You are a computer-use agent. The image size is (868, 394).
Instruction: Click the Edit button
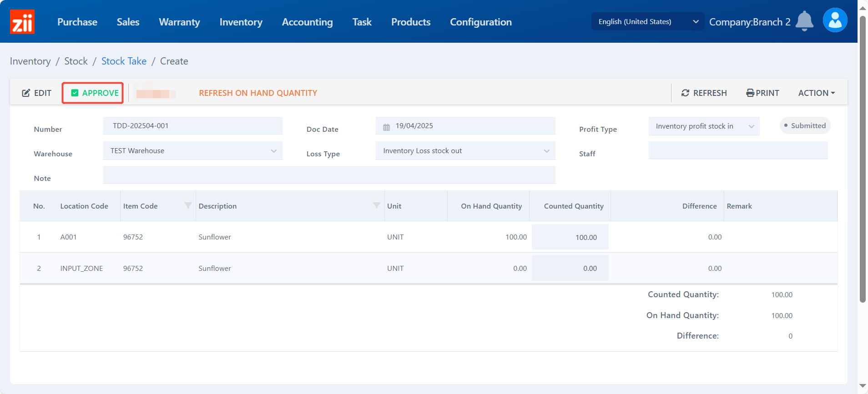pyautogui.click(x=37, y=93)
